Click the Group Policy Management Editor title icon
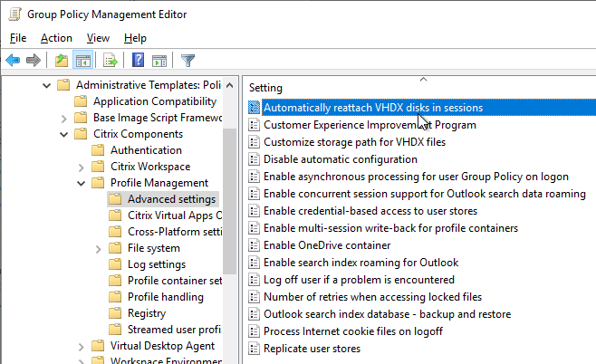The height and width of the screenshot is (364, 596). tap(14, 14)
